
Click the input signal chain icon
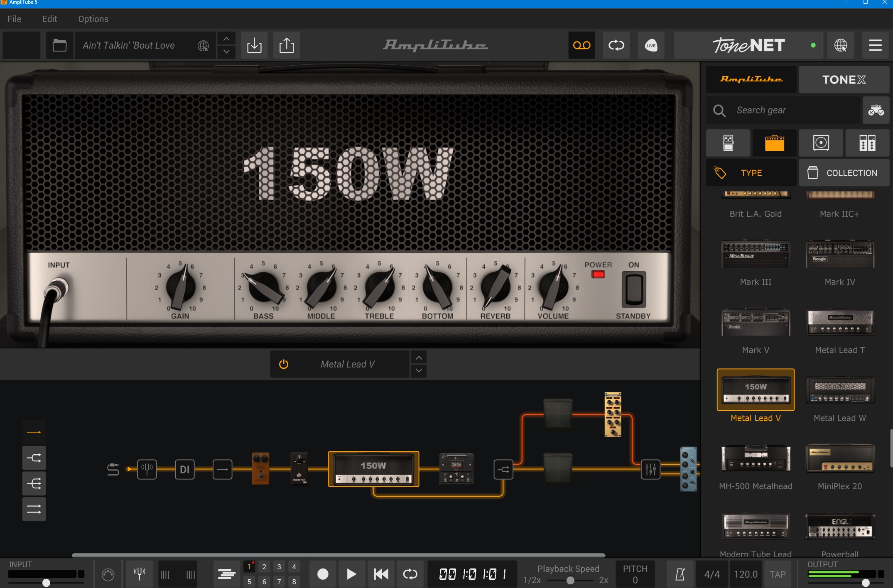point(113,469)
